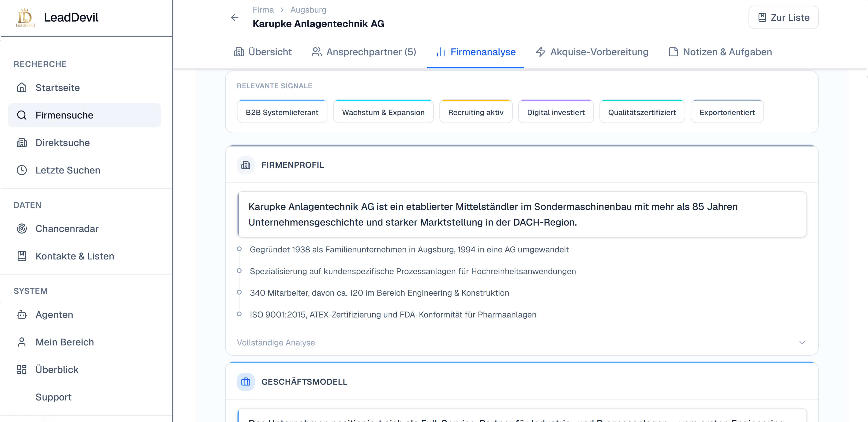Expand the Vollständige Analyse section
This screenshot has width=868, height=422.
pos(522,343)
